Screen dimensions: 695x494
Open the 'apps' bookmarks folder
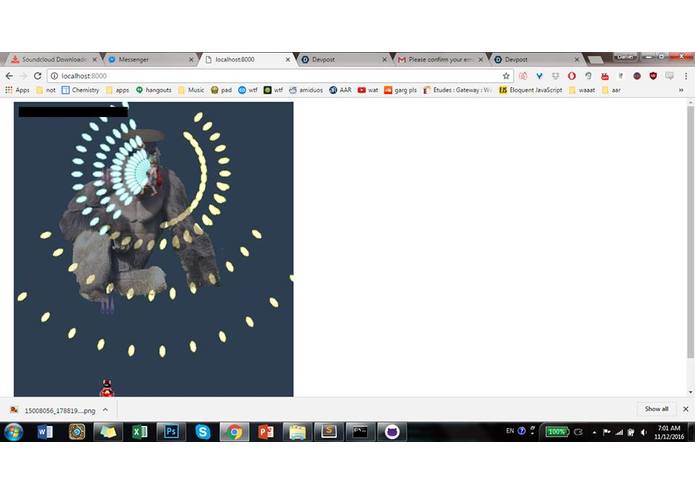tap(117, 90)
